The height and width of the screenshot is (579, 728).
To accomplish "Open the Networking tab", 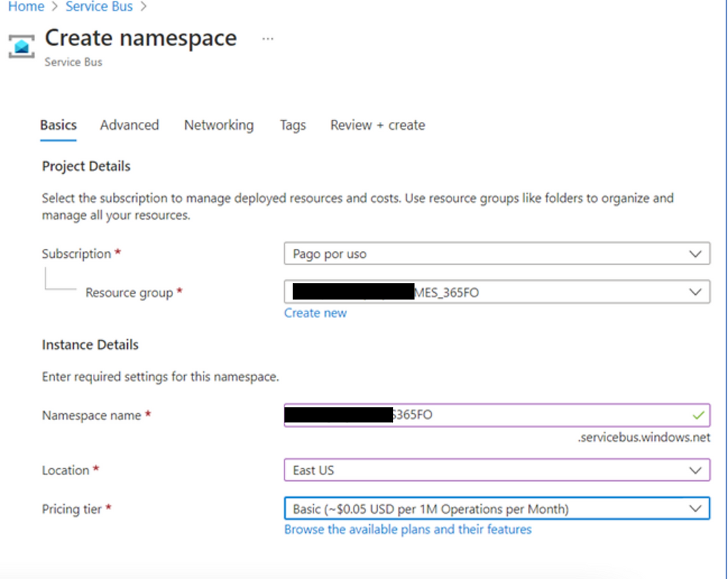I will click(x=219, y=125).
